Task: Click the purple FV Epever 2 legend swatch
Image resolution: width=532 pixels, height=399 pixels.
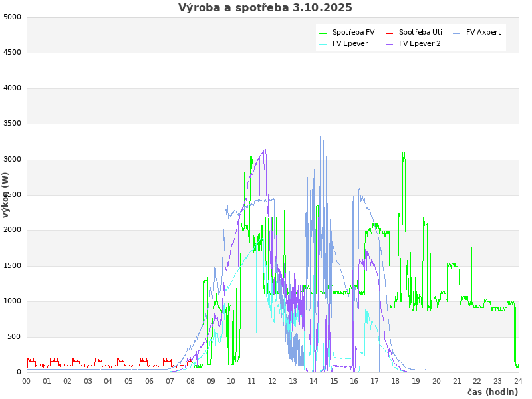Action: [x=390, y=44]
